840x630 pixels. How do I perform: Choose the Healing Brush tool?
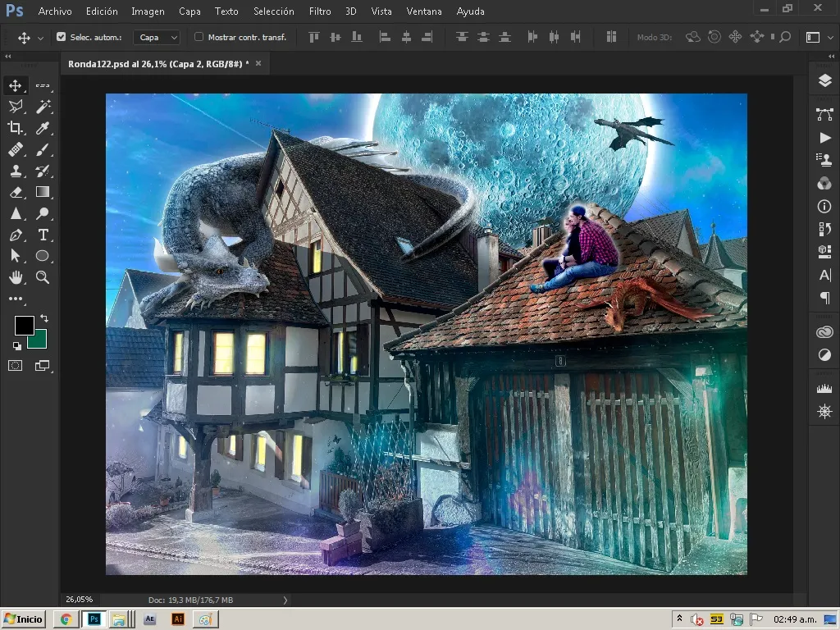click(x=15, y=149)
